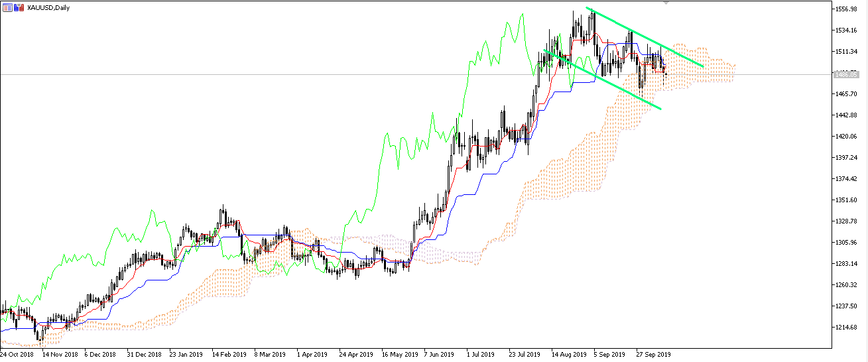Click the 27 Sep 2019 date label

pyautogui.click(x=653, y=355)
